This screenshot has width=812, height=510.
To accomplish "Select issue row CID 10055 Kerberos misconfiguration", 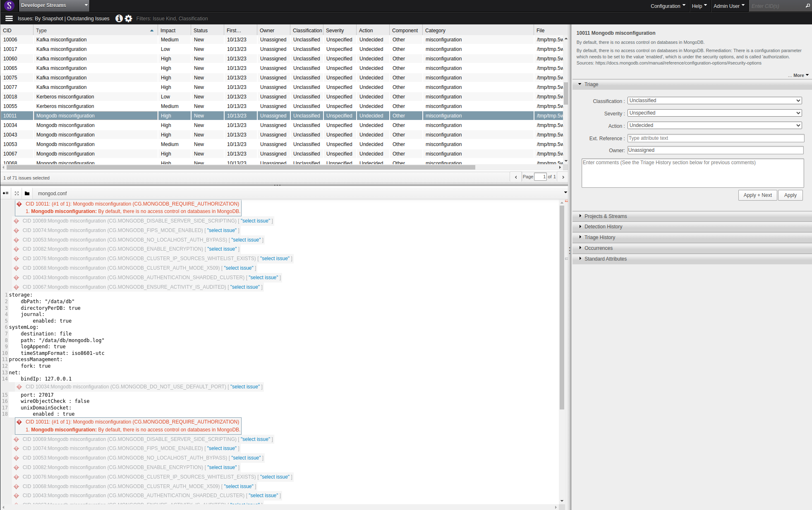I will pyautogui.click(x=281, y=106).
